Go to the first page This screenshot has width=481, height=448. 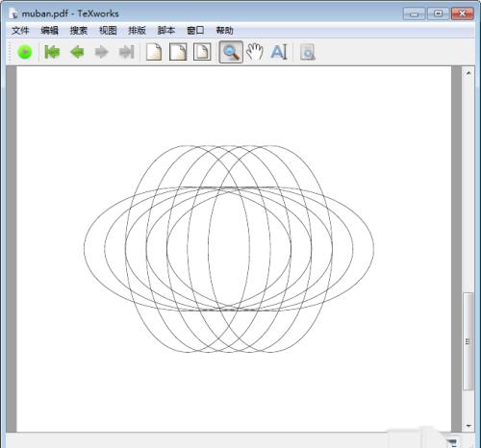[x=52, y=52]
